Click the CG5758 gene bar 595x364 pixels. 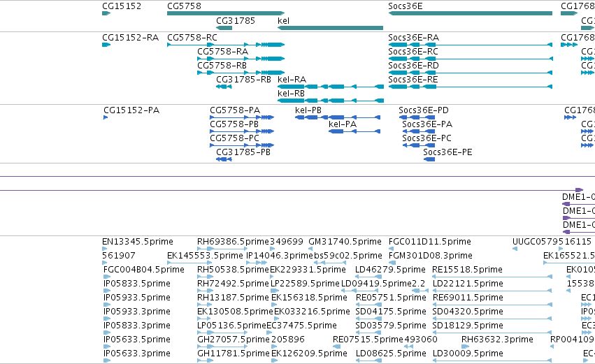point(226,13)
